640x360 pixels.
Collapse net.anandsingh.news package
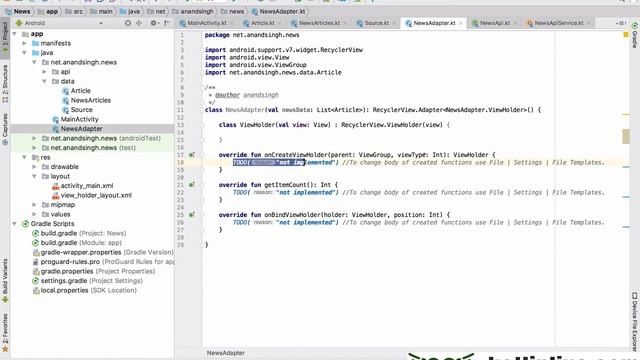(x=35, y=62)
